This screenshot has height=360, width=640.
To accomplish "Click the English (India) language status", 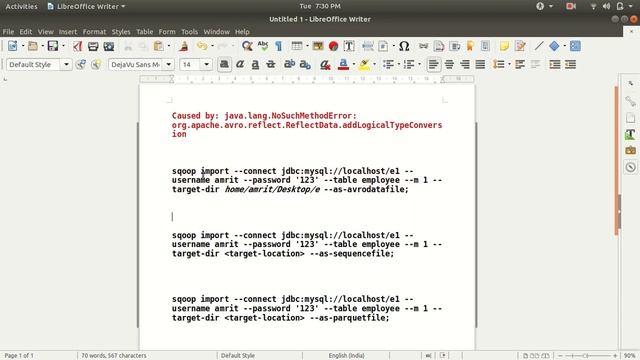I will (x=347, y=356).
